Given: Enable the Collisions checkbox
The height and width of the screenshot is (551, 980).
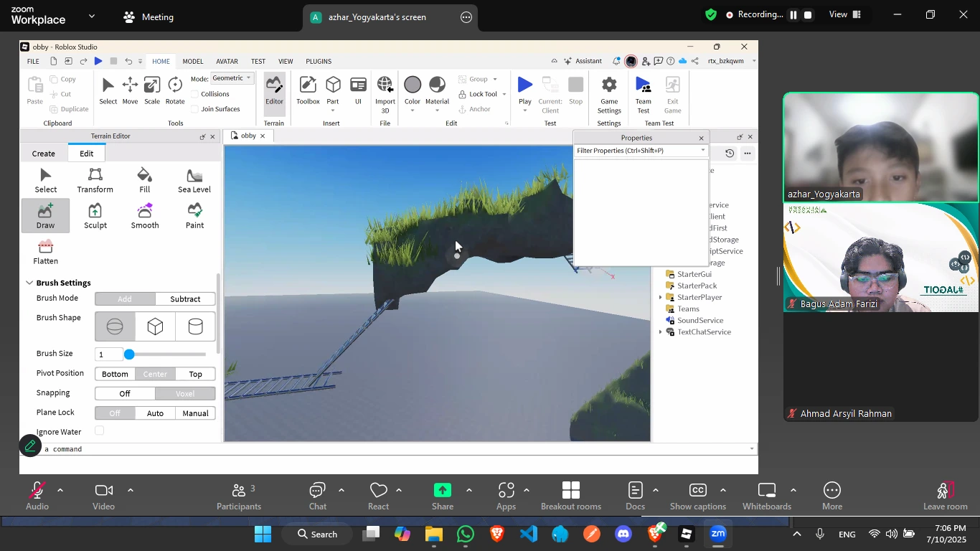Looking at the screenshot, I should pos(195,94).
